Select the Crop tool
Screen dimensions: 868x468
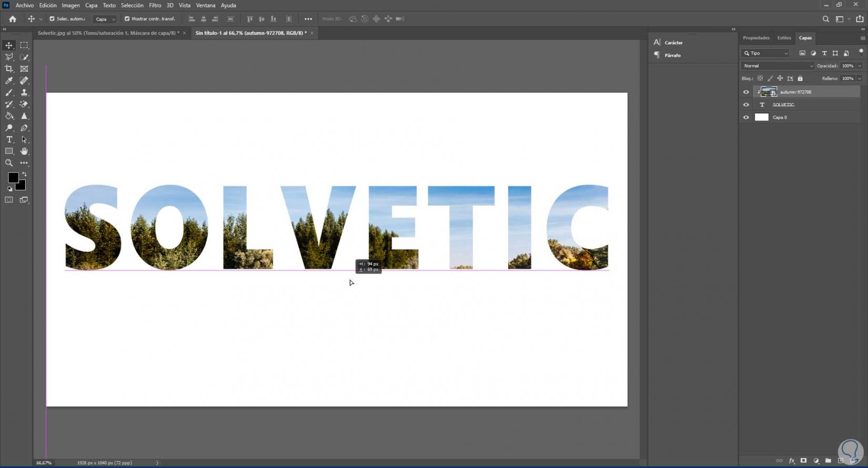click(9, 69)
